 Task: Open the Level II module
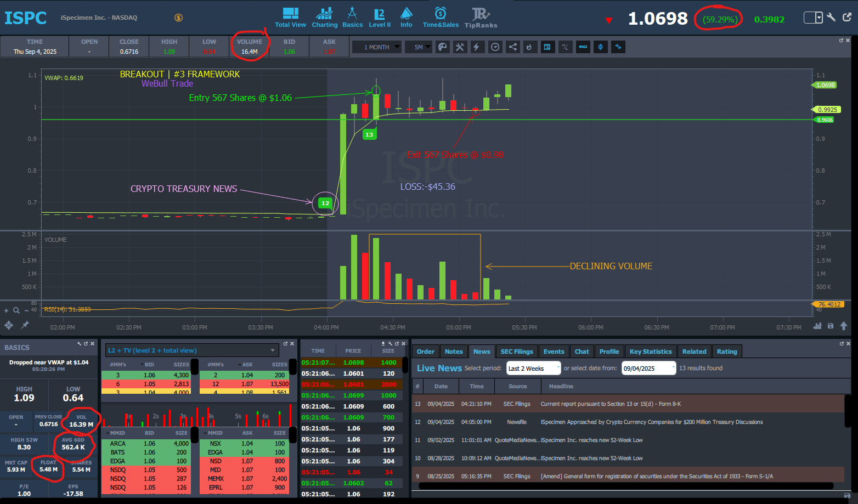coord(380,18)
